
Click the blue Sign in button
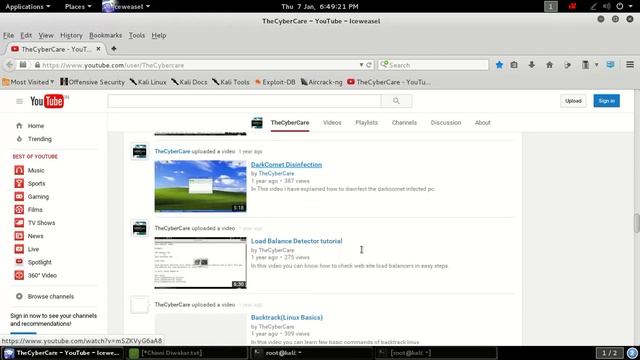tap(607, 101)
